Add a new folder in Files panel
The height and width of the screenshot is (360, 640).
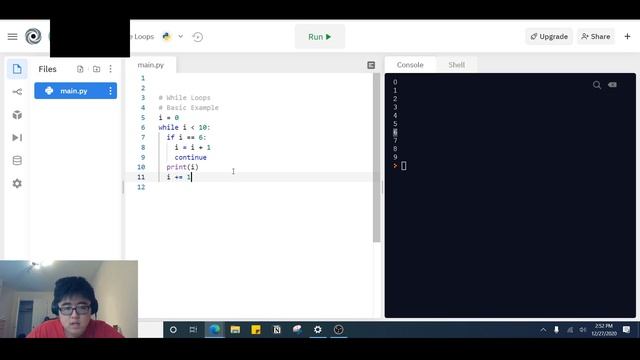point(96,69)
